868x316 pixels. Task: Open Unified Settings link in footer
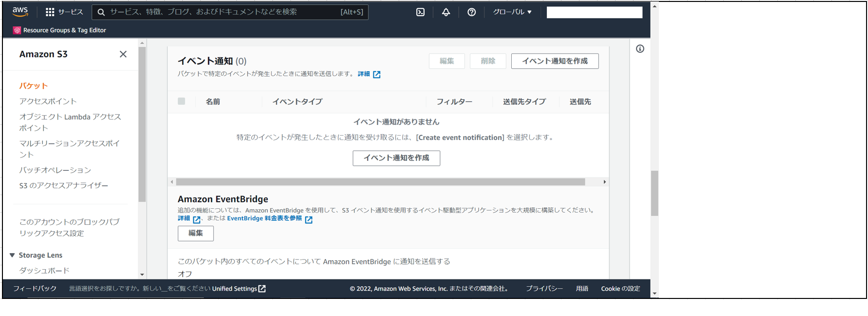point(234,289)
